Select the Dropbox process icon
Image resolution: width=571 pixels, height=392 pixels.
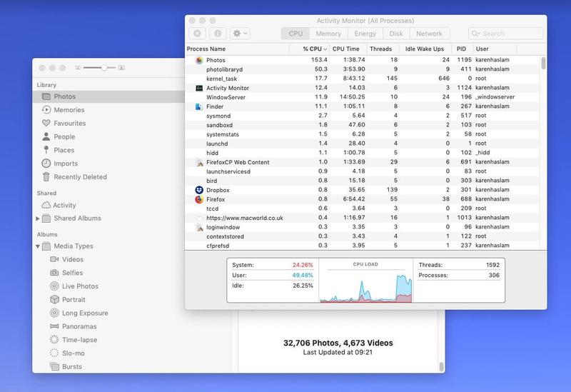tap(199, 190)
